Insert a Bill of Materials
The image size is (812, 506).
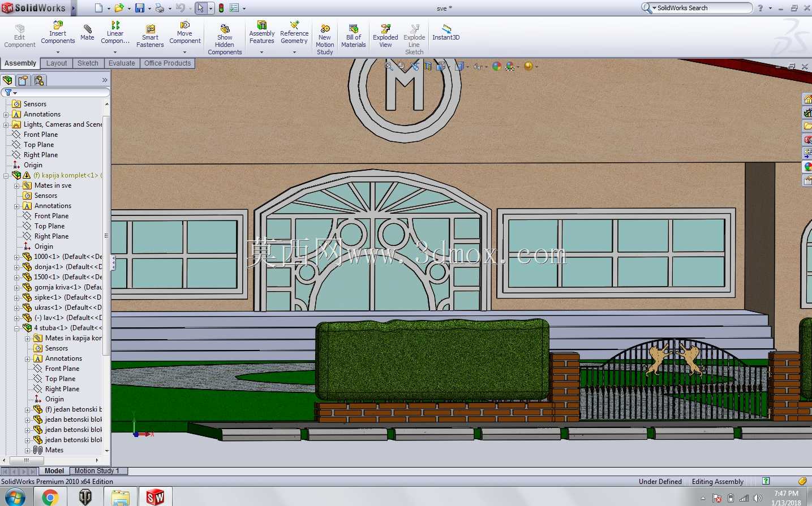354,36
